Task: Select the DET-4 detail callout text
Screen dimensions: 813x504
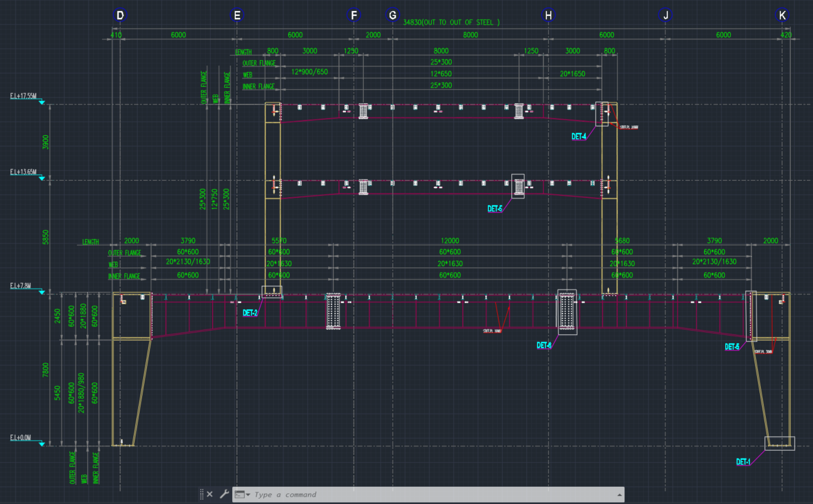Action: [579, 136]
